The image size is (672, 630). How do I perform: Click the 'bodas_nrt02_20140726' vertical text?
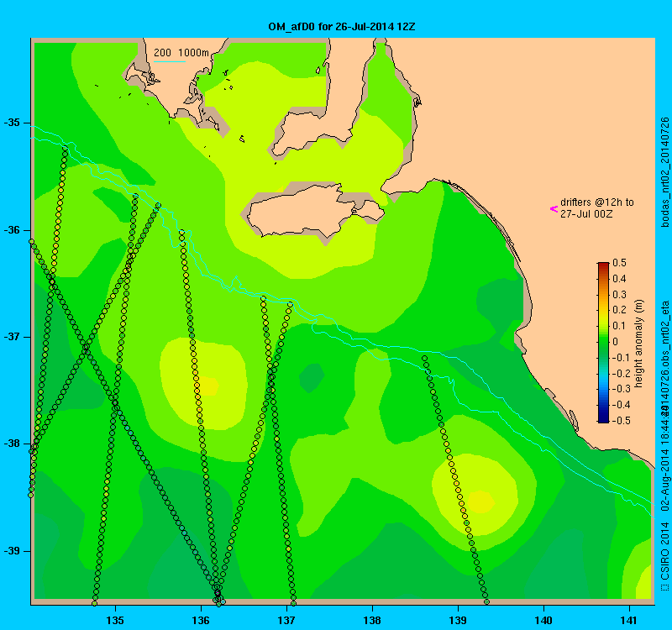tap(664, 172)
